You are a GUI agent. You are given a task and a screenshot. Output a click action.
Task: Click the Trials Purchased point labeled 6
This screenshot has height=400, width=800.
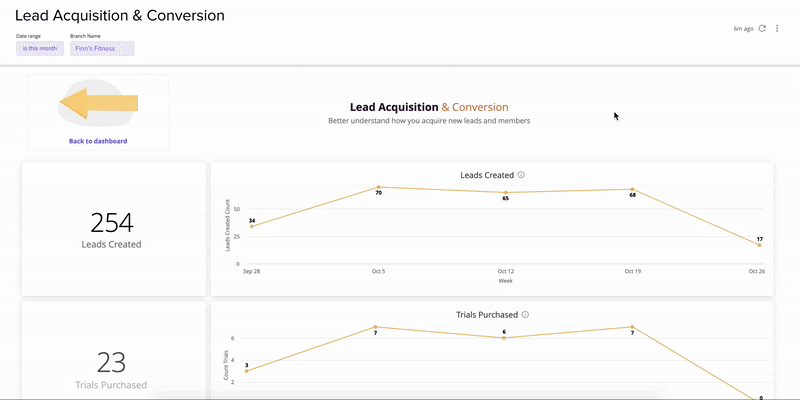[504, 338]
